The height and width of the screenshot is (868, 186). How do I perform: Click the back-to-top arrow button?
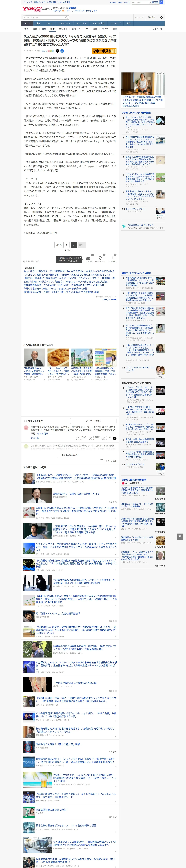[x=180, y=536]
